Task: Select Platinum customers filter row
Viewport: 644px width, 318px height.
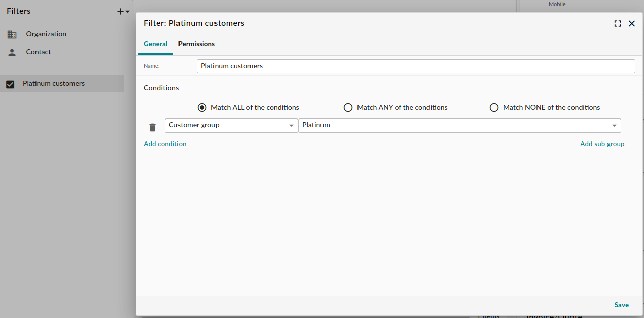Action: 62,84
